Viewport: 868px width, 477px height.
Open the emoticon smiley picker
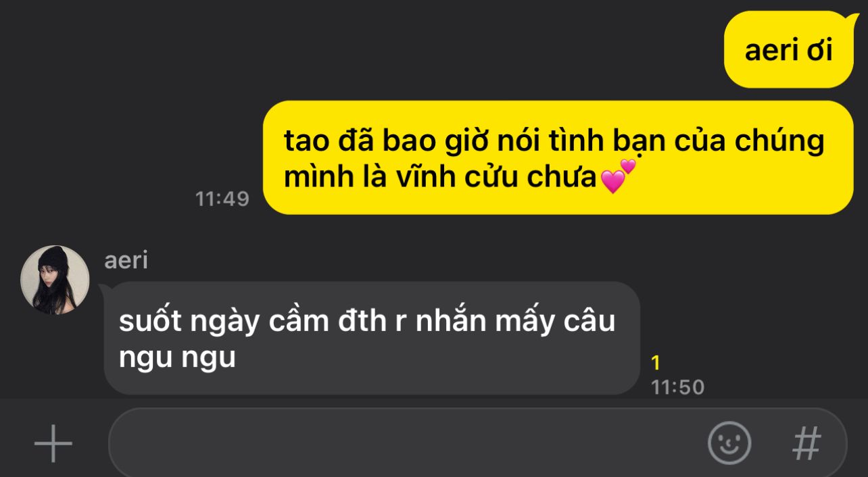coord(729,443)
